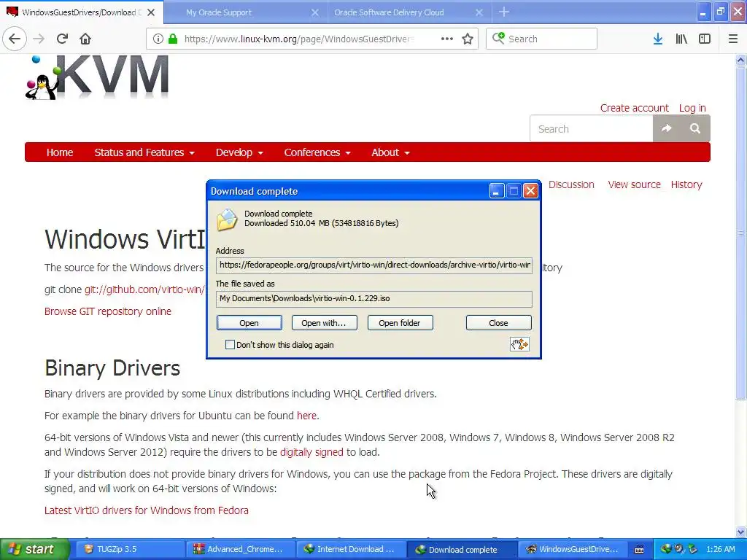Show site information icon in address bar
Image resolution: width=747 pixels, height=560 pixels.
(x=158, y=39)
